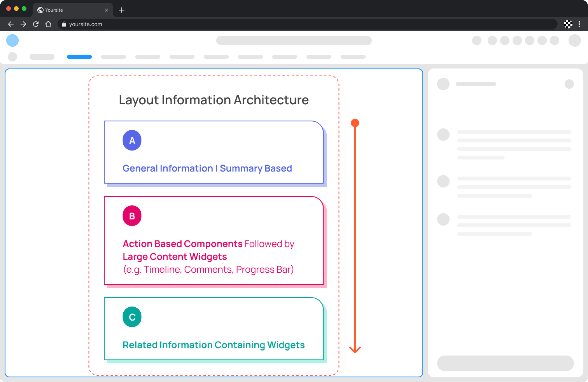588x382 pixels.
Task: Click 'Large Content Widgets' text
Action: (x=175, y=257)
